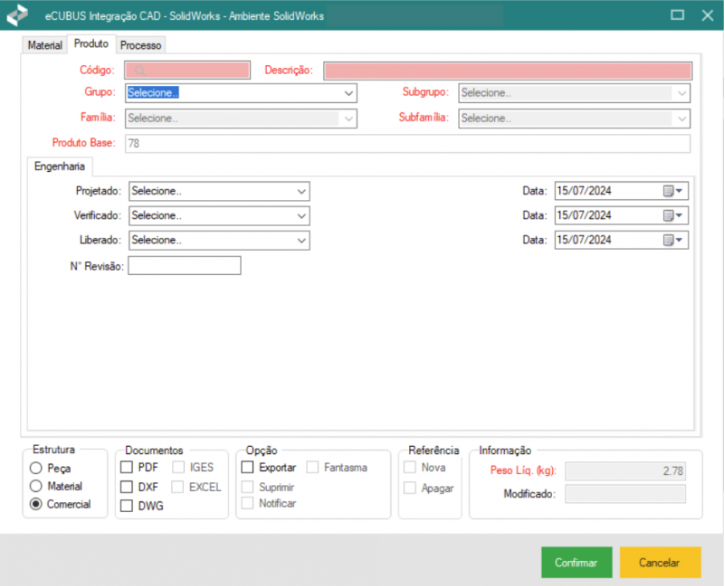Enable the PDF document checkbox
Image resolution: width=725 pixels, height=586 pixels.
[x=126, y=467]
